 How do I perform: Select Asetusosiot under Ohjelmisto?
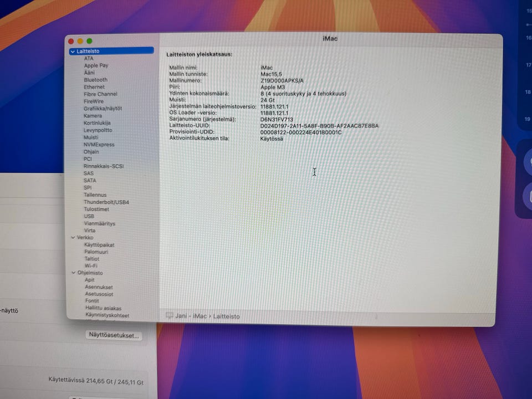[99, 294]
